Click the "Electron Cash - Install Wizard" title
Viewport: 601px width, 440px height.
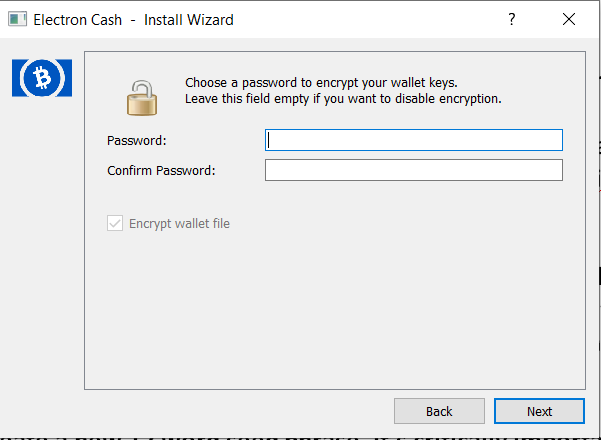click(x=133, y=19)
